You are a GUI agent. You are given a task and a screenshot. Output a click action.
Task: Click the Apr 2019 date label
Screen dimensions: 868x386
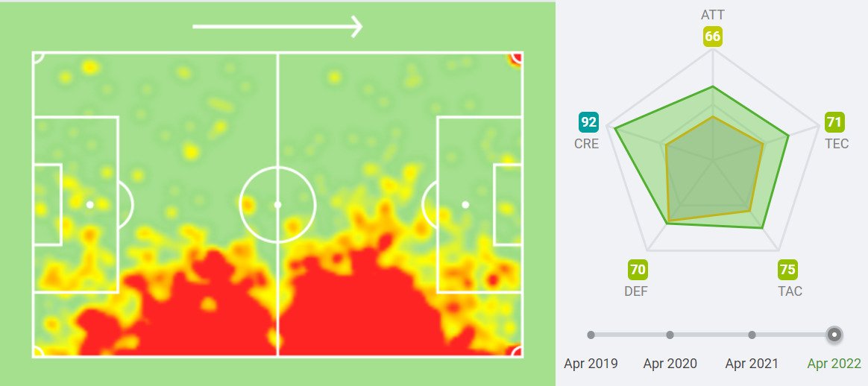click(591, 364)
